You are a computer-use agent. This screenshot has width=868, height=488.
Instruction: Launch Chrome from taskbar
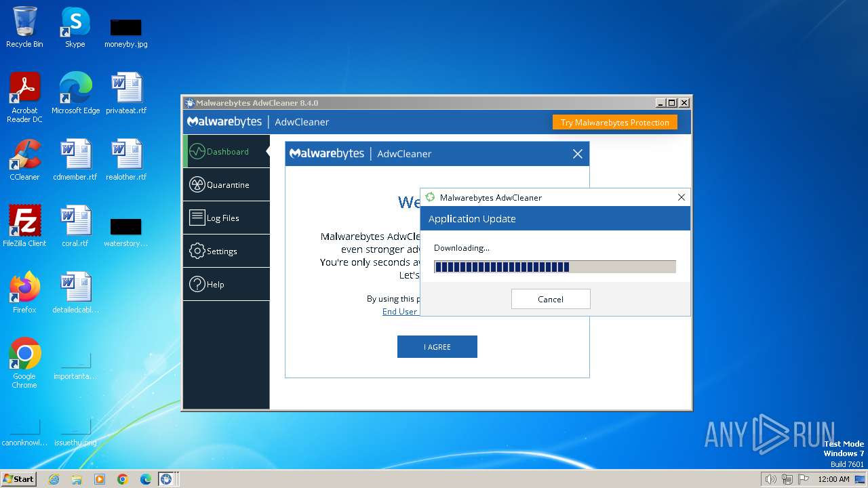(123, 479)
